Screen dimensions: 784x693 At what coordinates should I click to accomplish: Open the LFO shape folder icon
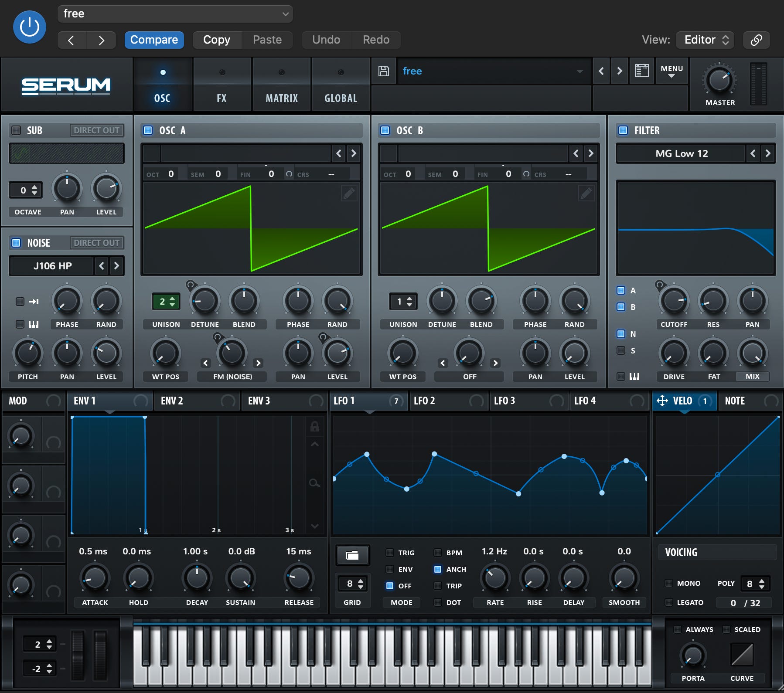(352, 555)
